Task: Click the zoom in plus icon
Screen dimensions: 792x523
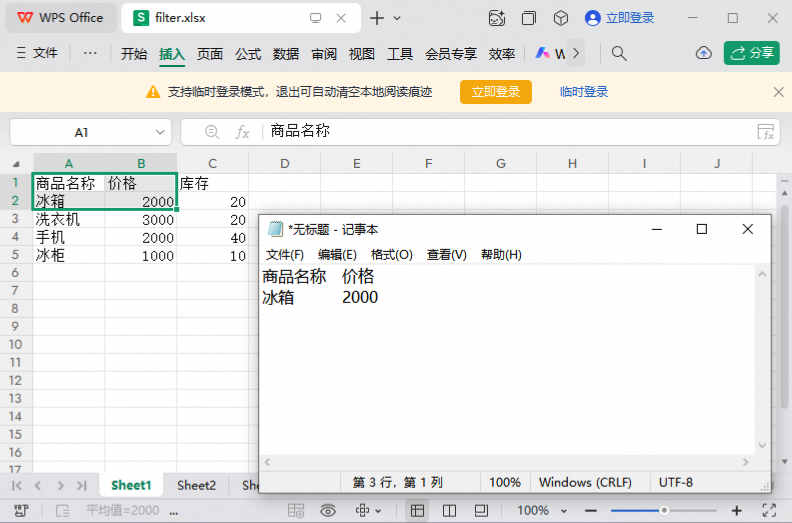Action: pyautogui.click(x=736, y=511)
